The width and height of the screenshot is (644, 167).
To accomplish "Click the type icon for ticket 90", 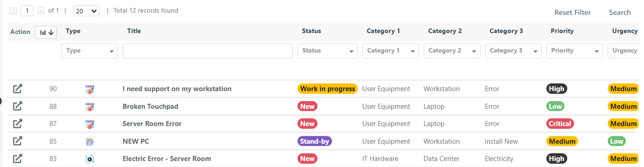I will (90, 89).
